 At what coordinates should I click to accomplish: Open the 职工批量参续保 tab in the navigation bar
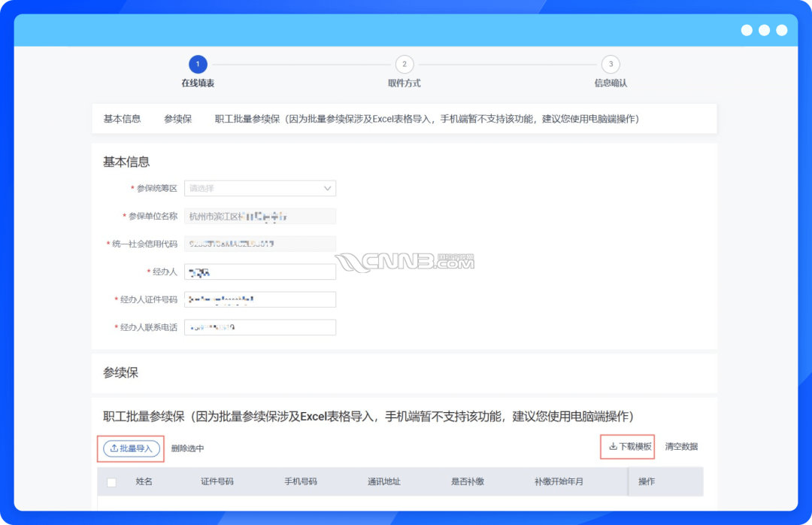click(427, 119)
